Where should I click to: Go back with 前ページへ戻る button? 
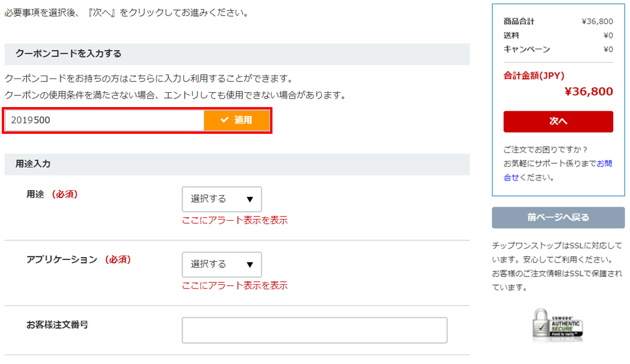[558, 218]
